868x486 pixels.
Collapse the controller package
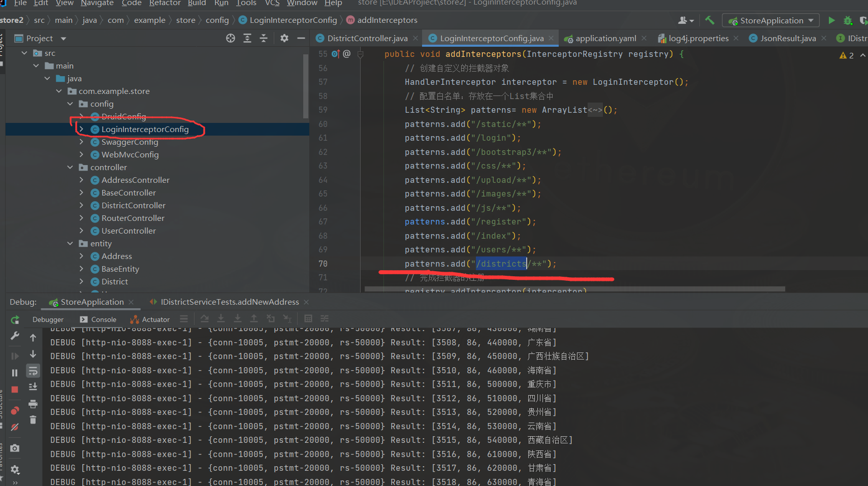tap(70, 167)
